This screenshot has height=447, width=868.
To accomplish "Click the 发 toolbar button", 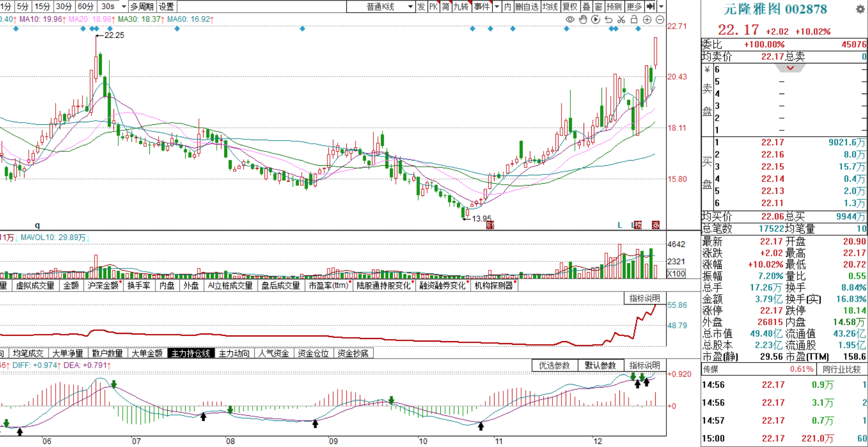I will pyautogui.click(x=421, y=6).
